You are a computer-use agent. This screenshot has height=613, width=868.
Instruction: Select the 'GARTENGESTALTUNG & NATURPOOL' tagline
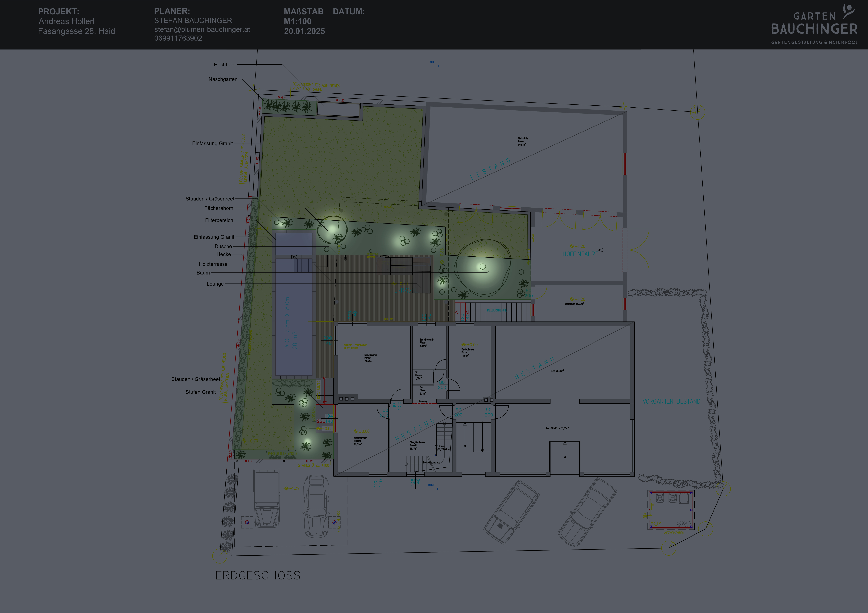[x=814, y=42]
